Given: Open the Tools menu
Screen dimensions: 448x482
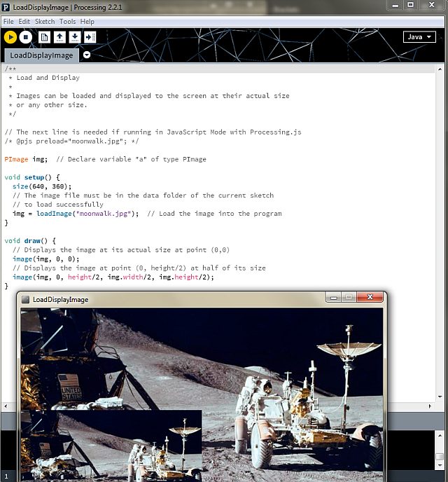Looking at the screenshot, I should (68, 22).
